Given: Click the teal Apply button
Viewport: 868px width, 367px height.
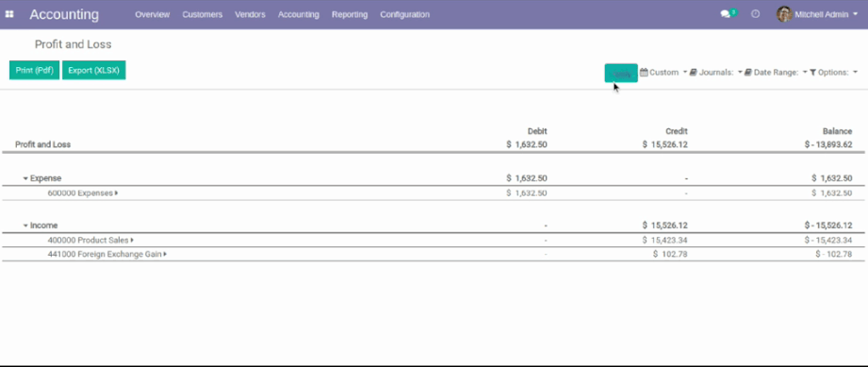Looking at the screenshot, I should (x=621, y=73).
